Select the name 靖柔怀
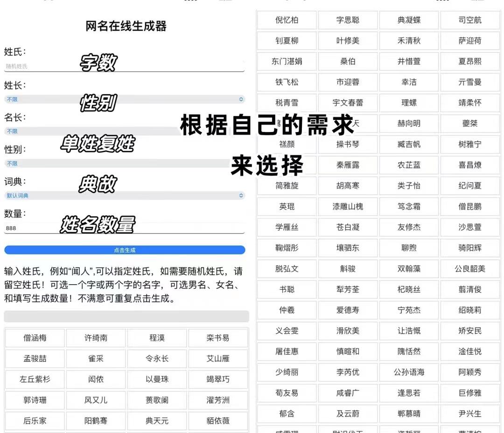 [x=470, y=103]
